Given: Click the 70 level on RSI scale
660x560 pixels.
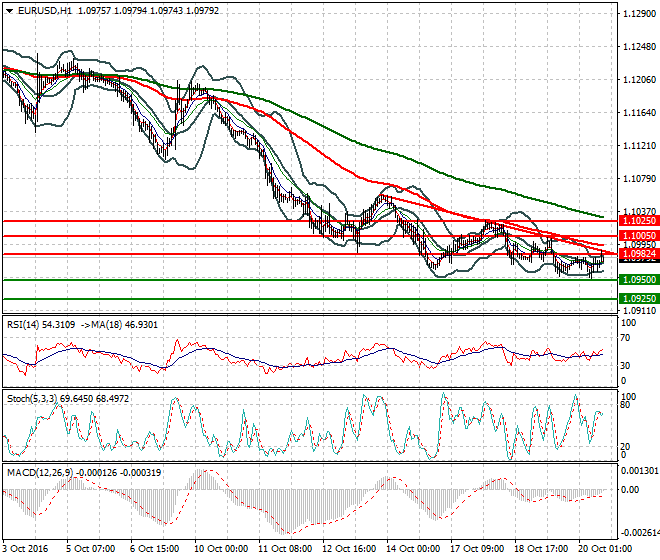Looking at the screenshot, I should (x=627, y=340).
